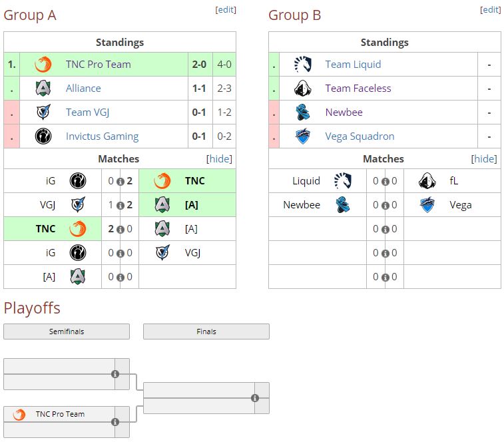Click the Invictus Gaming logo in standings
This screenshot has height=442, width=504.
(x=43, y=136)
